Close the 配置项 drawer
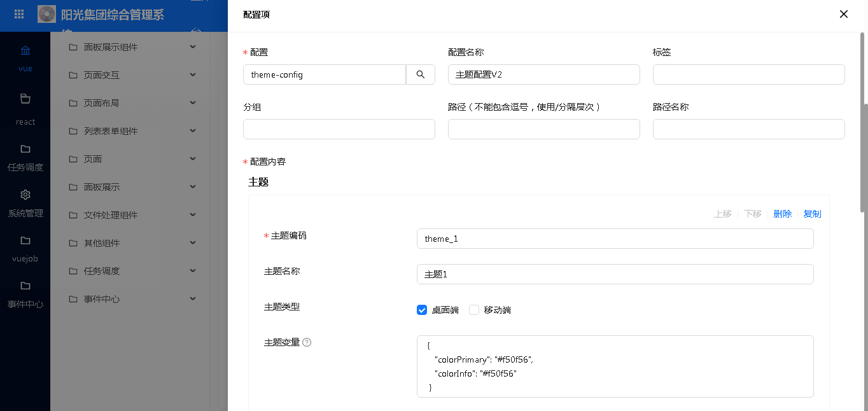 (844, 14)
